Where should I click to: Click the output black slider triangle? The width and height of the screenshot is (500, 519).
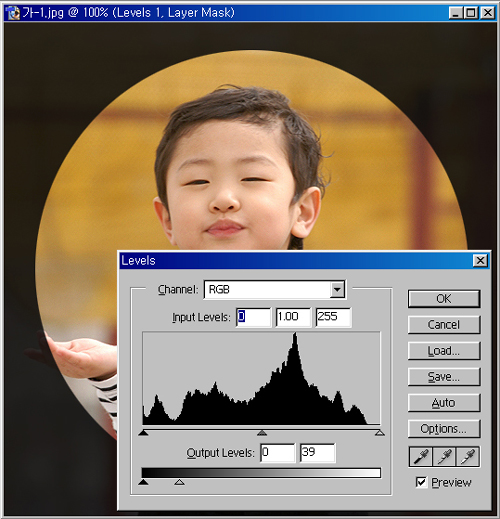coord(143,482)
